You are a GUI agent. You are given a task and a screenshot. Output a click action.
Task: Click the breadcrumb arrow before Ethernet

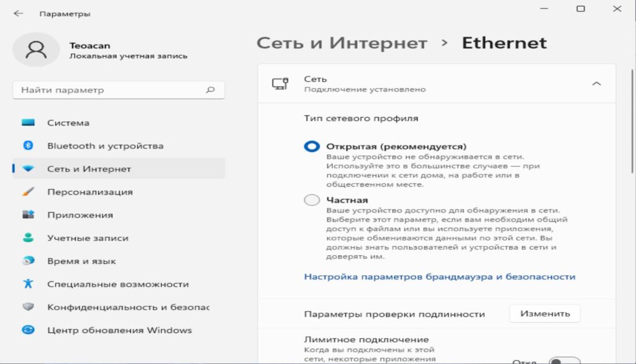[x=444, y=43]
